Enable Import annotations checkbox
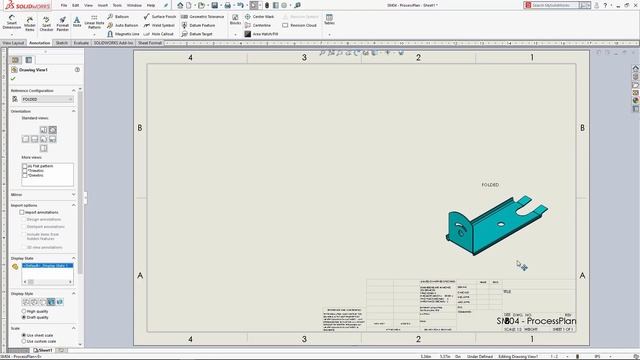The width and height of the screenshot is (640, 360). [x=22, y=212]
